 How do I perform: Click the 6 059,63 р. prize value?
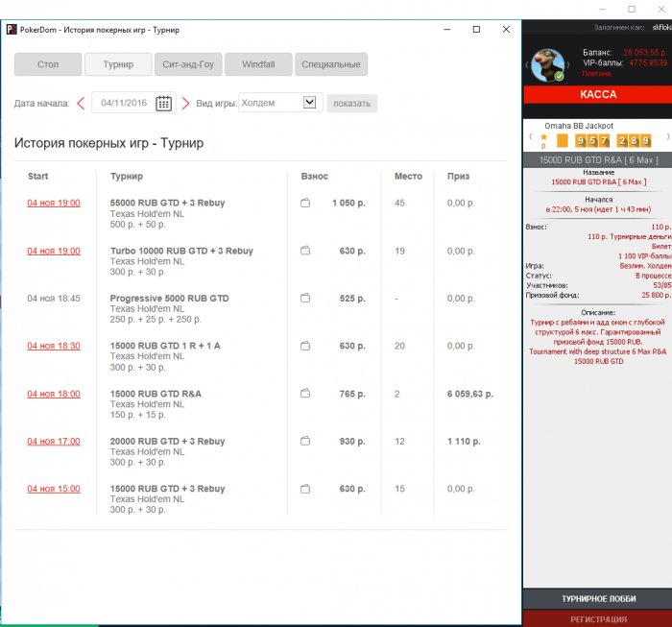[470, 394]
